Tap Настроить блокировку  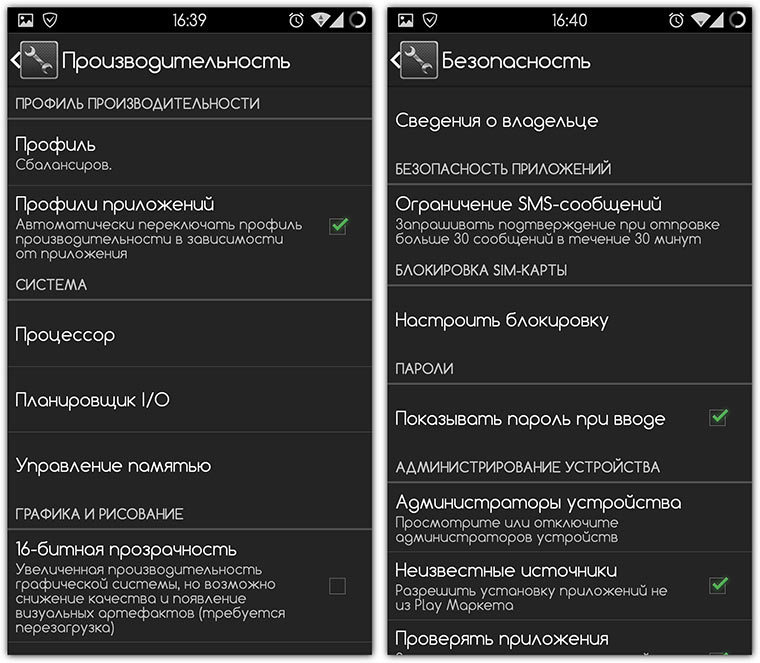click(570, 320)
